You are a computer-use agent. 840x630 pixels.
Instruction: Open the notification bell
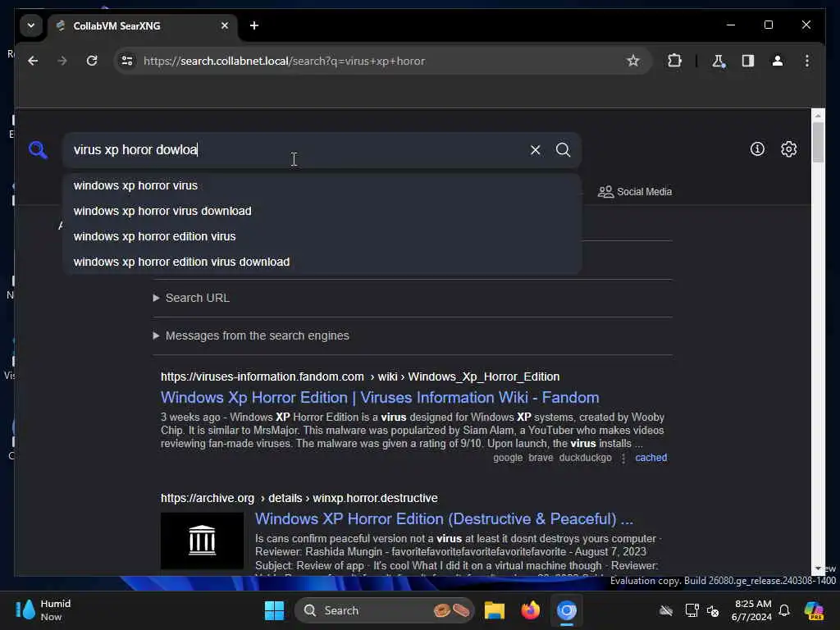click(x=784, y=610)
